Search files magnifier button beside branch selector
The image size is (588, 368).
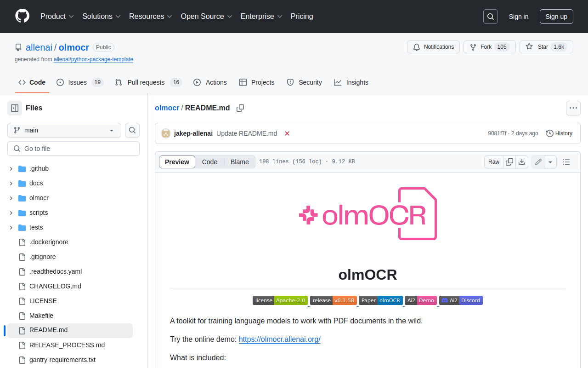(x=132, y=130)
